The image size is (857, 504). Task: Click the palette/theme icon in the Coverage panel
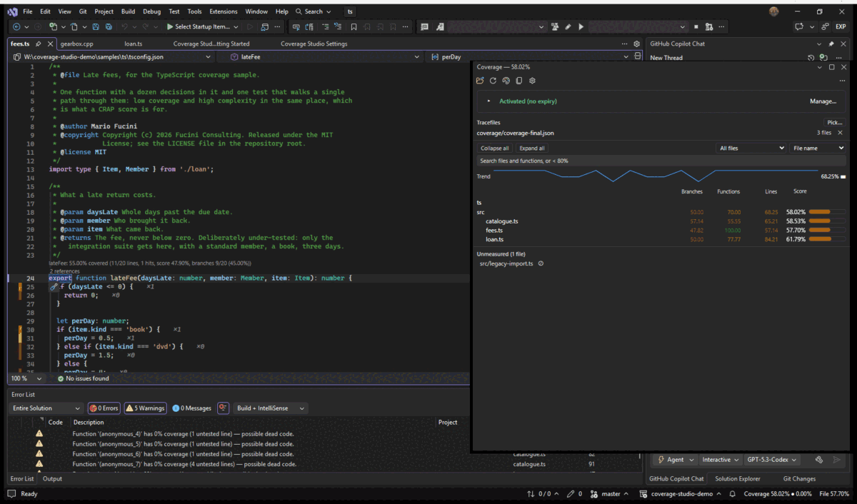coord(506,81)
